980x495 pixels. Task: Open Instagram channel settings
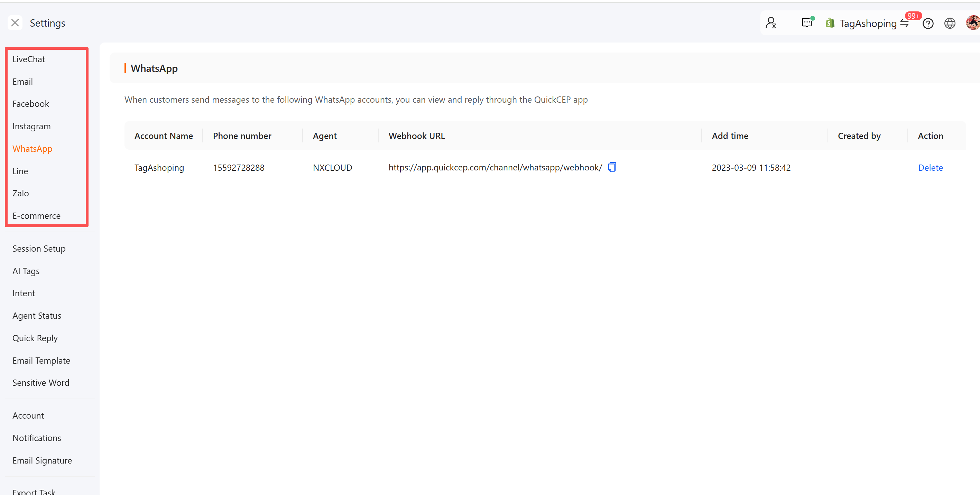[x=31, y=126]
